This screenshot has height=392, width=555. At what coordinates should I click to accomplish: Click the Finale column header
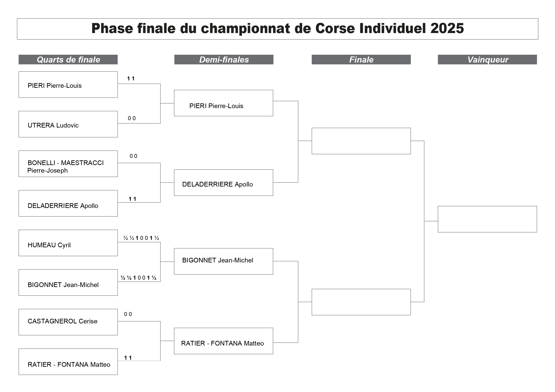pyautogui.click(x=361, y=60)
